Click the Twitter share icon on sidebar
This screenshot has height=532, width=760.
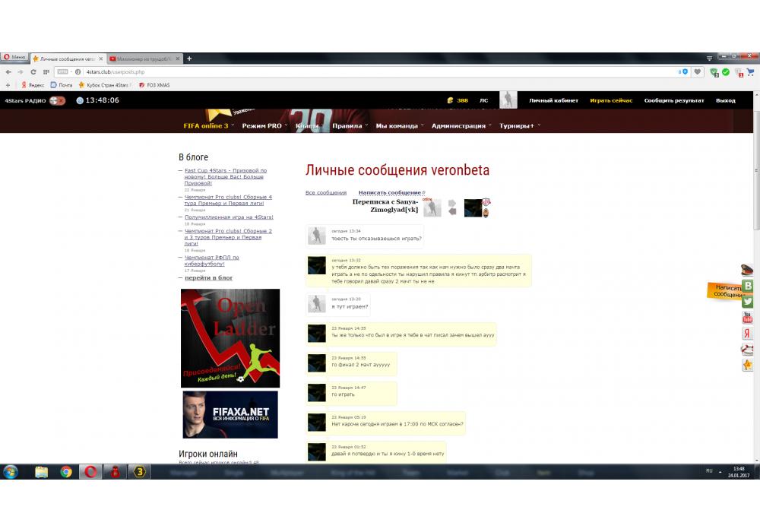pos(747,302)
